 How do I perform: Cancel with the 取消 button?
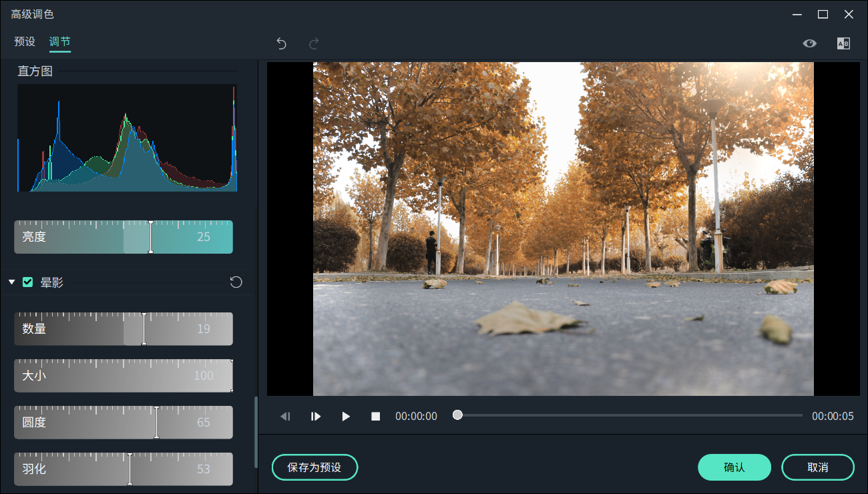817,467
